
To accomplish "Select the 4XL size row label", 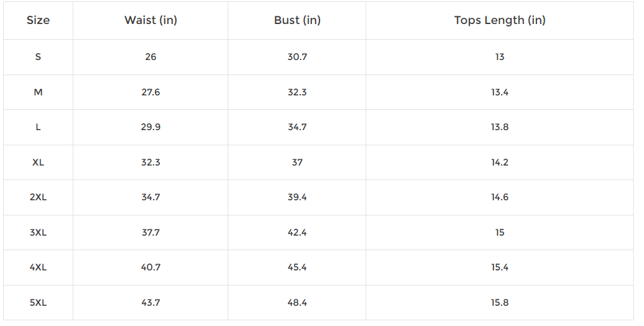I will (x=38, y=267).
